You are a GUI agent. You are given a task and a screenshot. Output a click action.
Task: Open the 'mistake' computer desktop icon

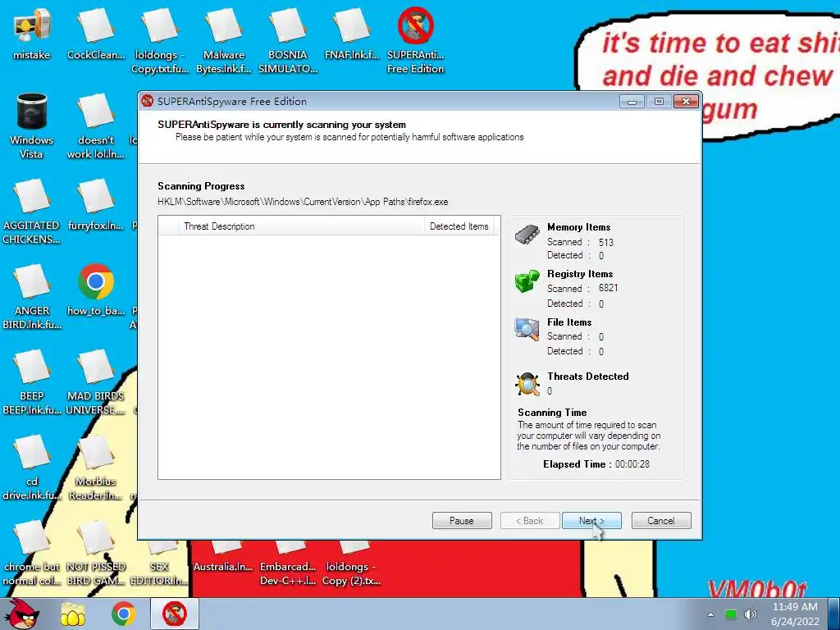pos(32,34)
